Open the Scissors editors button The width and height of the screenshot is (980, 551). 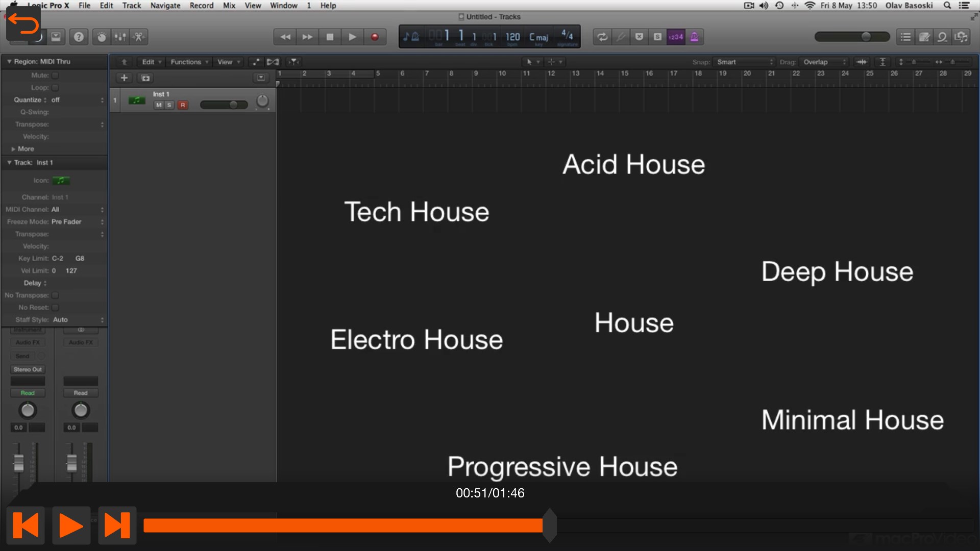pos(138,37)
